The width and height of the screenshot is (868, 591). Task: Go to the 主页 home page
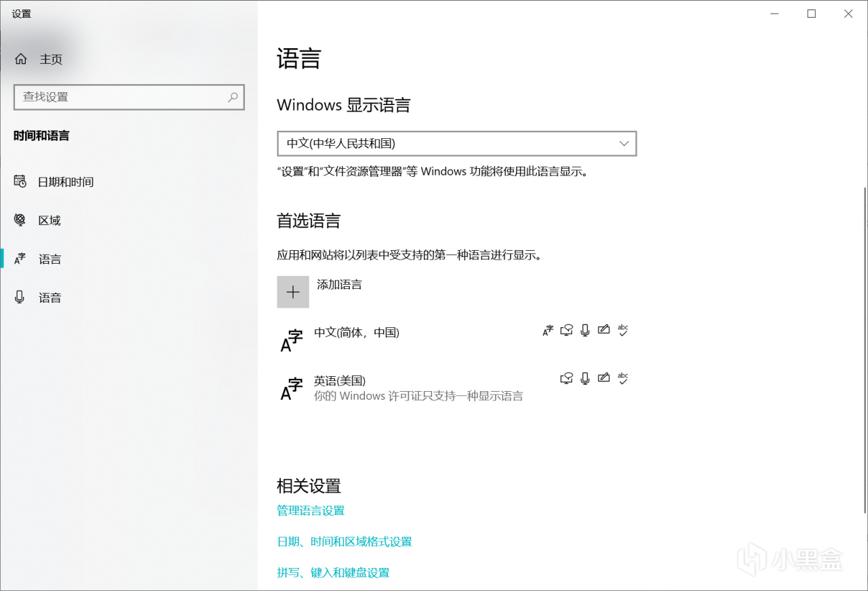[39, 59]
